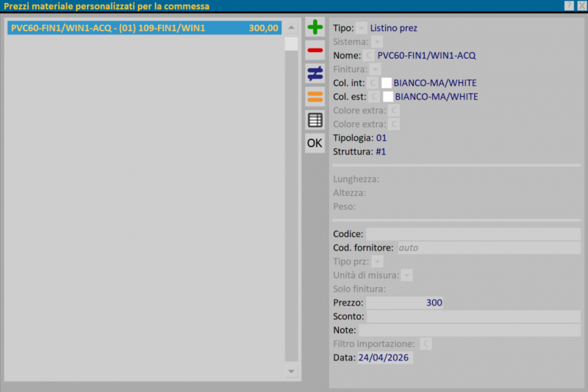Screen dimensions: 588x392
Task: Click the Sconto input field
Action: [x=473, y=317]
